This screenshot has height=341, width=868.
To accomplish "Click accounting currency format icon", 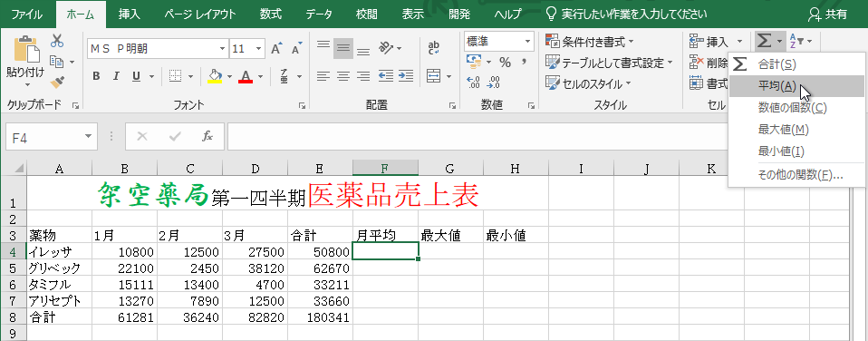I will (x=474, y=61).
